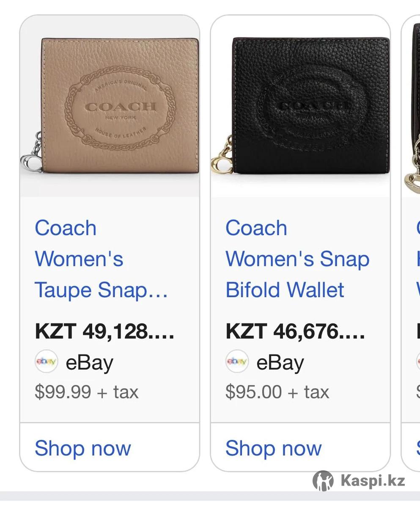Click the KZT 46,676 price
Image resolution: width=420 pixels, height=508 pixels.
(295, 331)
